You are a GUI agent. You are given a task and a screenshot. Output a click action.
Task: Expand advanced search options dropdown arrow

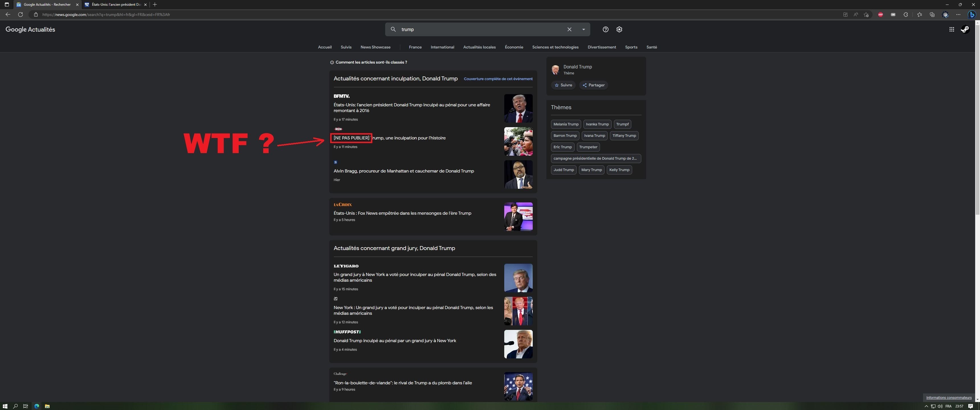[583, 29]
